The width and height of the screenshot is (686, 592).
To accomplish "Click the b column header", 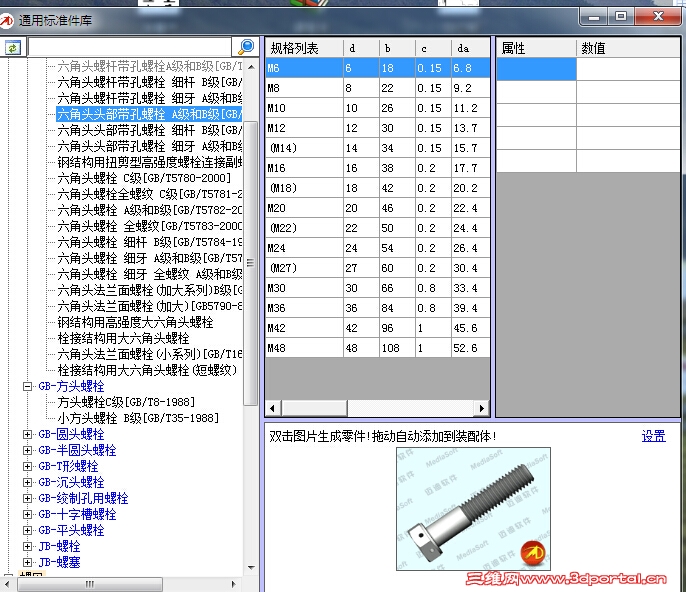I will click(x=397, y=48).
